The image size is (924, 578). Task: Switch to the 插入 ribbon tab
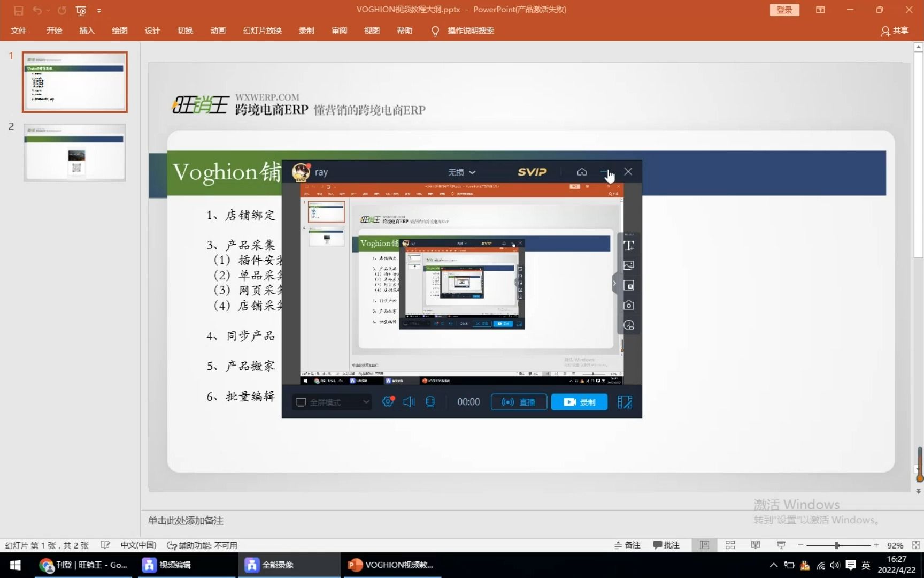pyautogui.click(x=87, y=31)
